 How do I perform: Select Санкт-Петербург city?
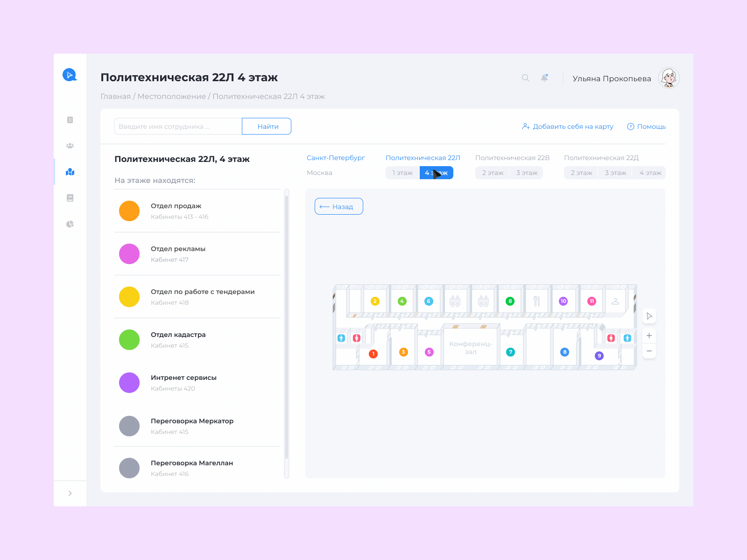click(336, 158)
